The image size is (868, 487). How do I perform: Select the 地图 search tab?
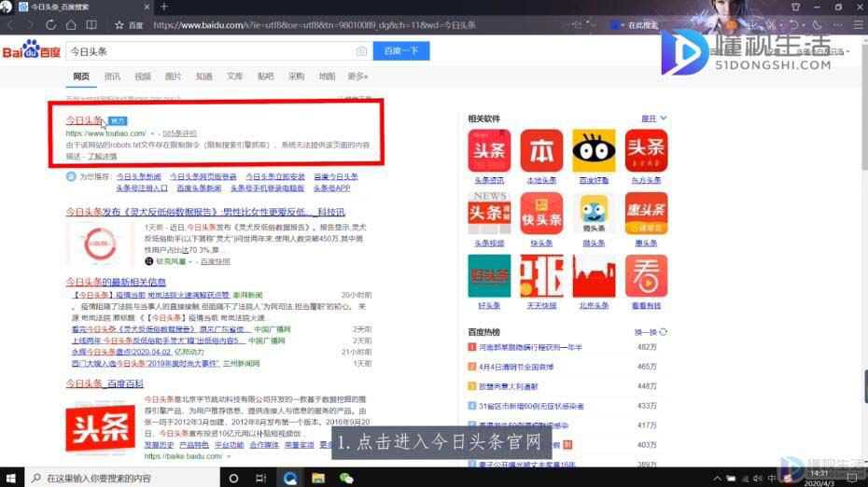(x=328, y=77)
